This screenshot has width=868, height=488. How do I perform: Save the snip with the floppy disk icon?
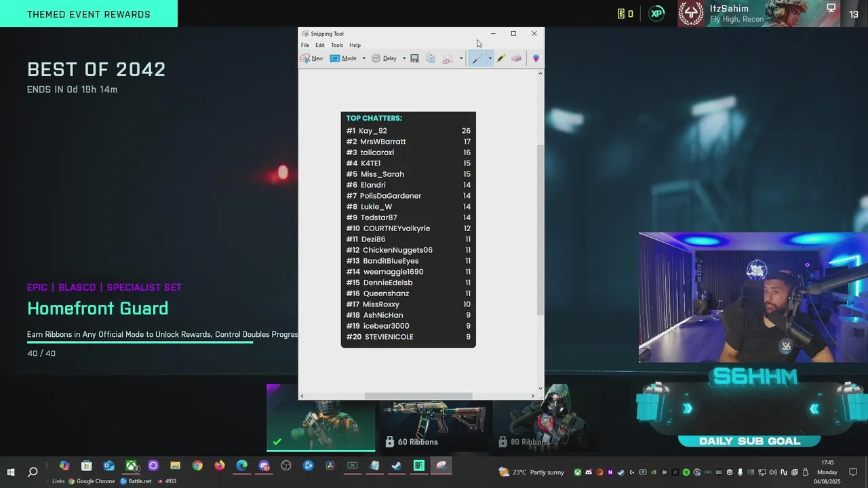point(414,58)
